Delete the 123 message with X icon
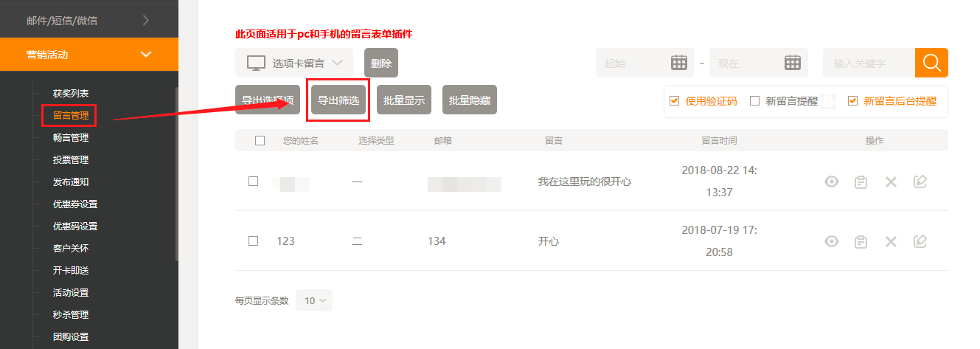 (891, 241)
